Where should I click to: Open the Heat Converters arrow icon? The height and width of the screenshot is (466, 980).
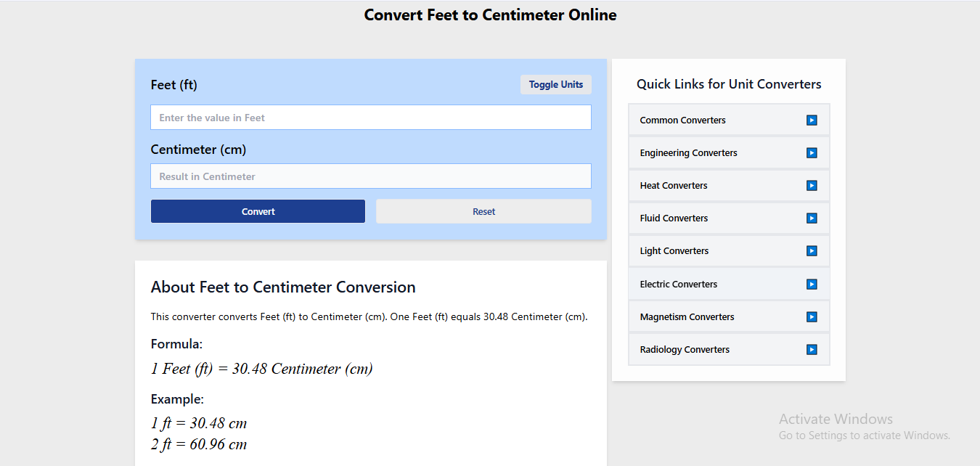811,185
